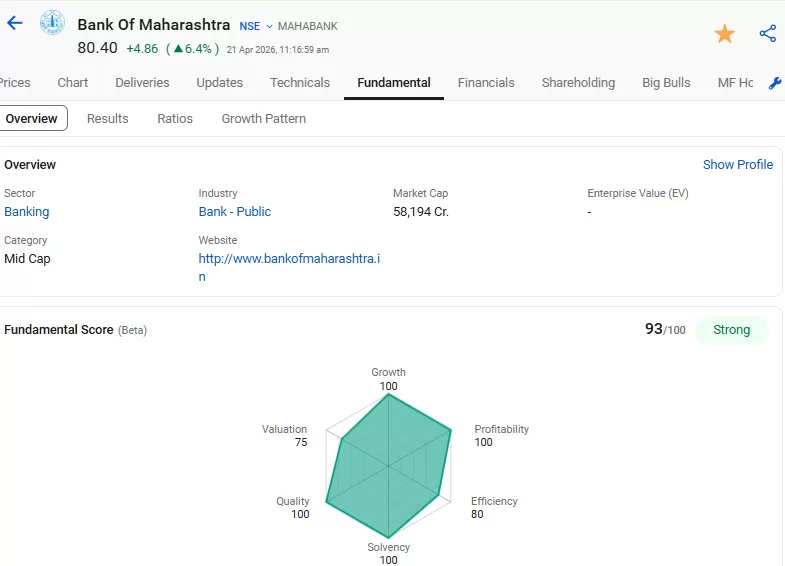Click the Strong rating badge

(x=731, y=330)
